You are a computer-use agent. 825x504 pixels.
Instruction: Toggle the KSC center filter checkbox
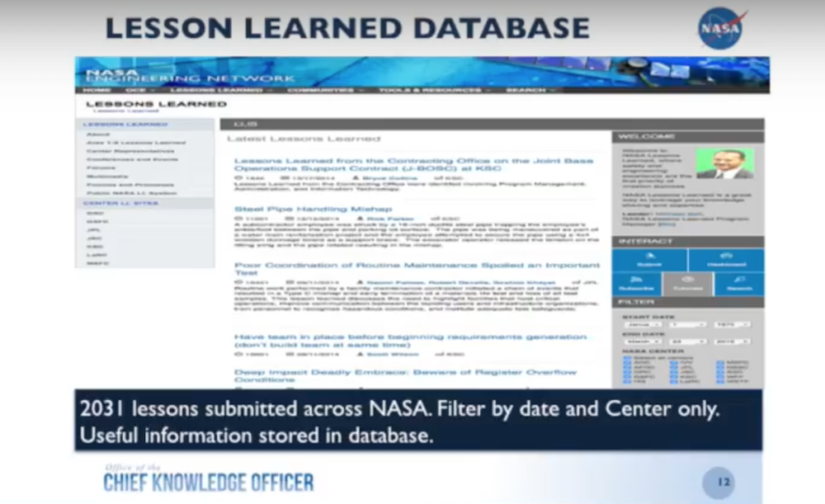(674, 377)
